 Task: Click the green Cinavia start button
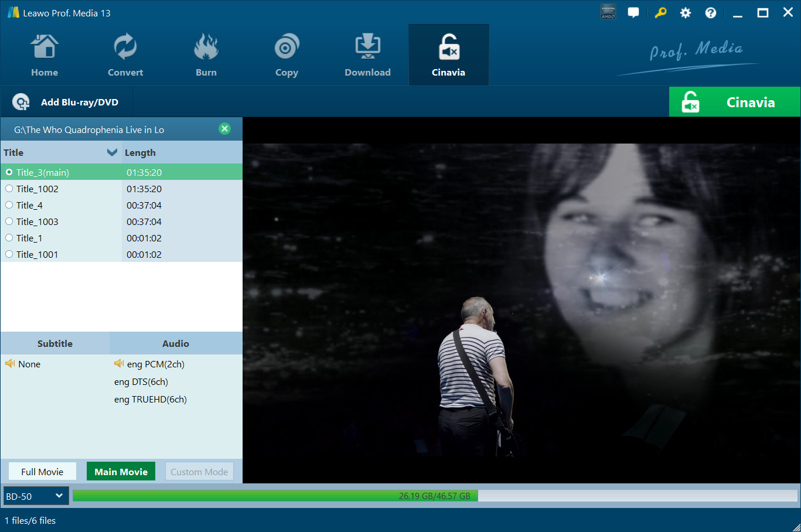tap(734, 103)
